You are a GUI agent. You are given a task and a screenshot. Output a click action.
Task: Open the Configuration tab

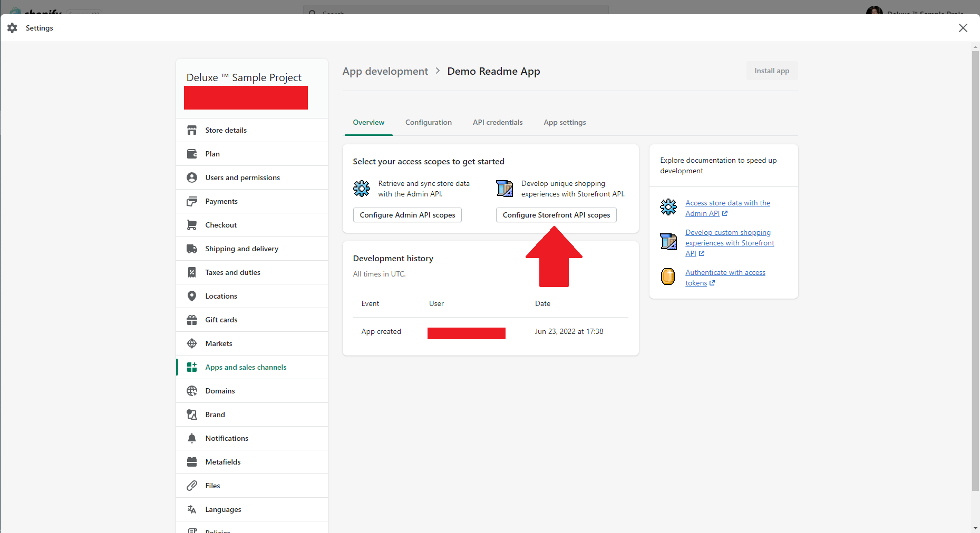429,122
